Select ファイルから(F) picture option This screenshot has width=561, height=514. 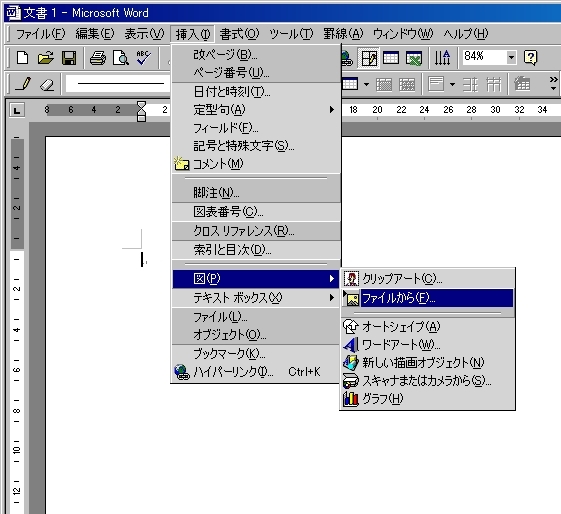coord(428,298)
